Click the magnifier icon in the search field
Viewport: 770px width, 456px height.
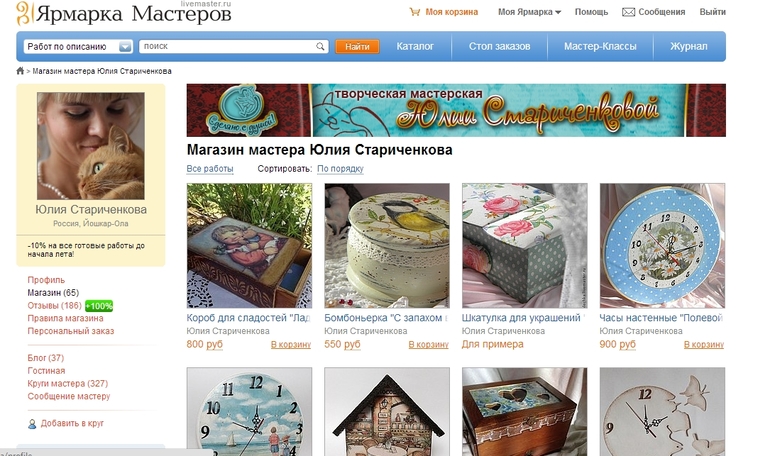[320, 47]
